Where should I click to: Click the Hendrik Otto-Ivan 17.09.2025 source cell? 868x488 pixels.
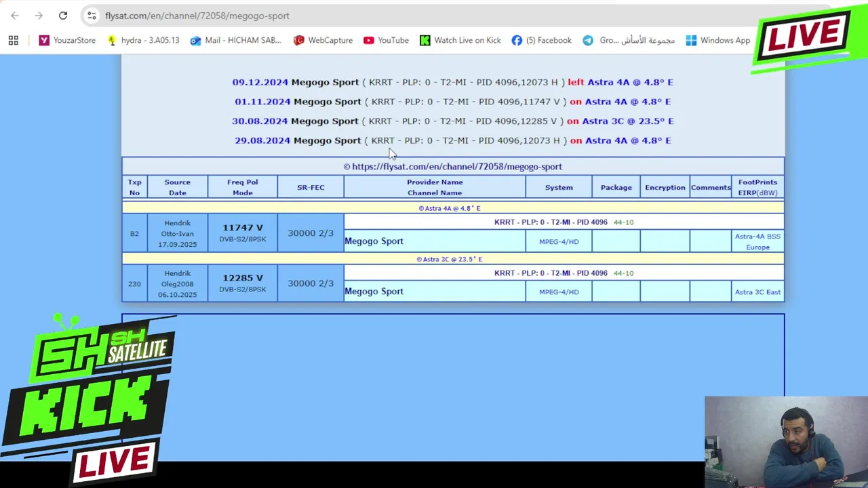click(x=178, y=234)
